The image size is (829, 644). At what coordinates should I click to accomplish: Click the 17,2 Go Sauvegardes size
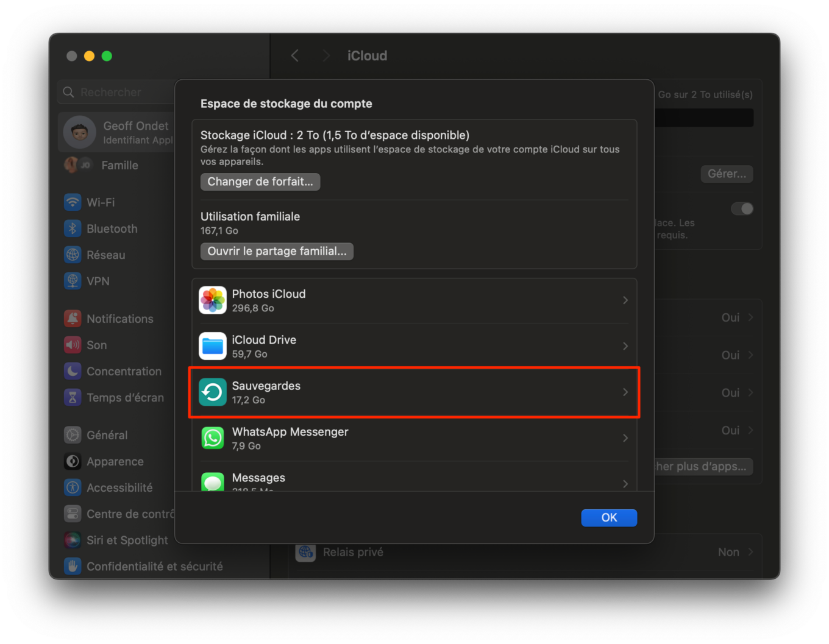pyautogui.click(x=249, y=400)
